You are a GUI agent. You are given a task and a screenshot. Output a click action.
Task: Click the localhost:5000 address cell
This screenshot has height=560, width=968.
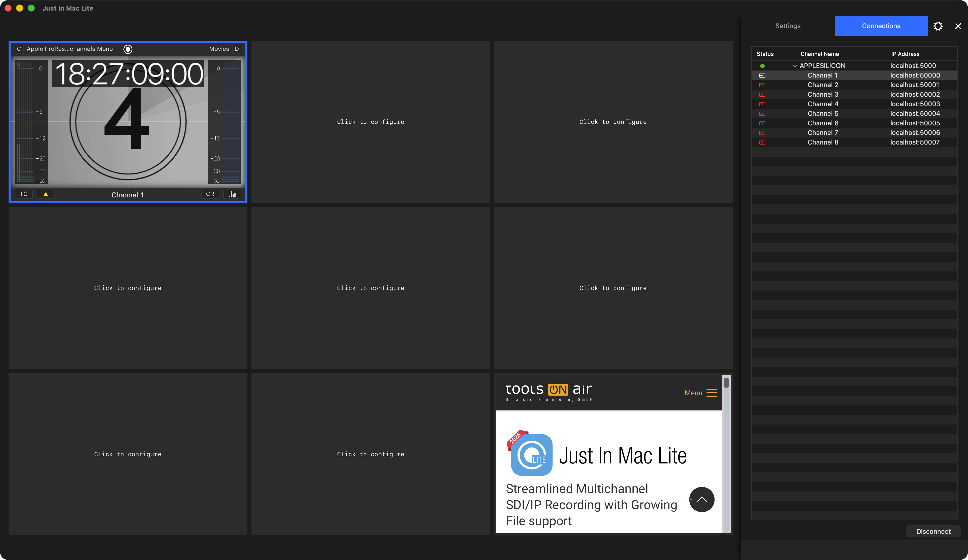point(913,66)
